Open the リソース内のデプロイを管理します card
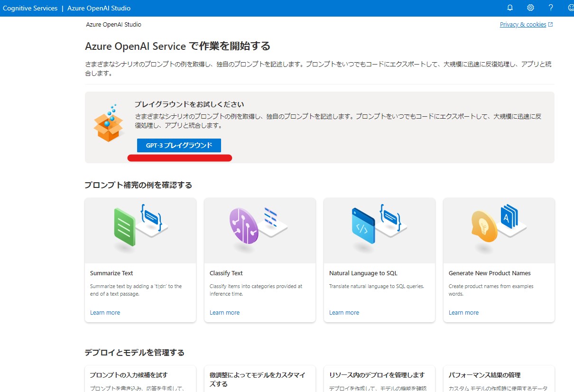The image size is (574, 392). click(x=377, y=375)
